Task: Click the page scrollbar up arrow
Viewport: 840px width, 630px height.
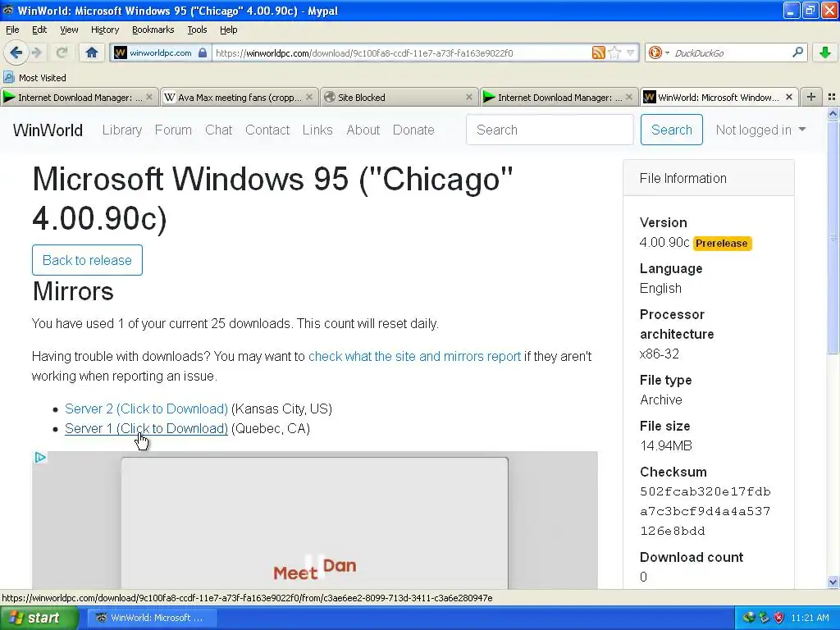Action: [x=833, y=113]
